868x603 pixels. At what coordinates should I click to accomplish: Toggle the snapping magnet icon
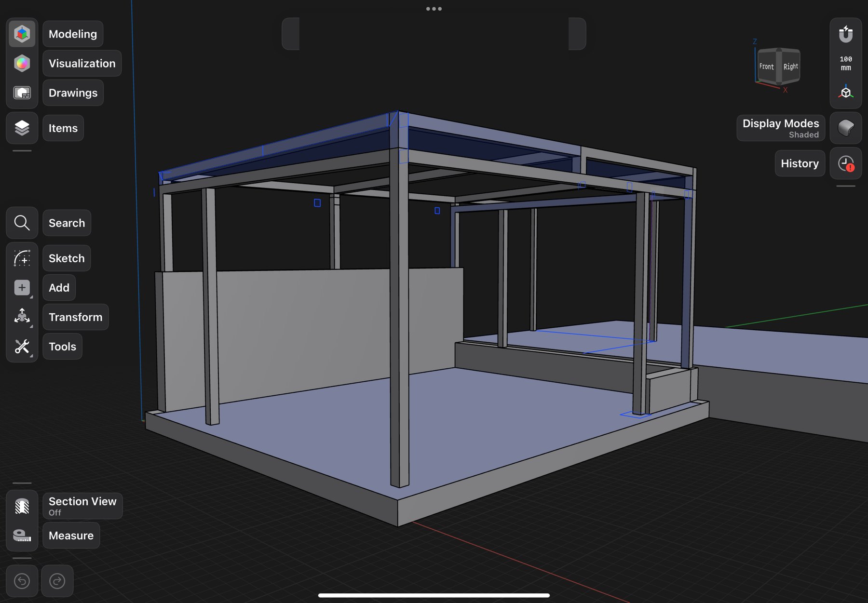846,34
